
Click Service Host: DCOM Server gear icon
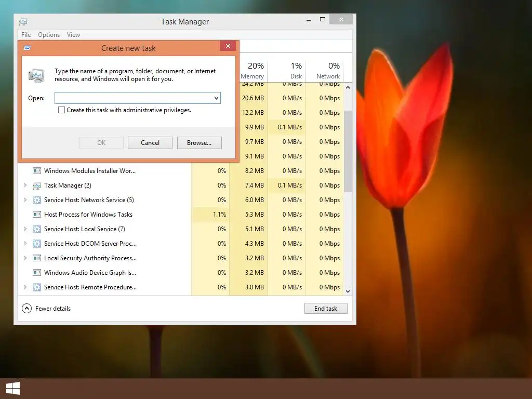(37, 244)
